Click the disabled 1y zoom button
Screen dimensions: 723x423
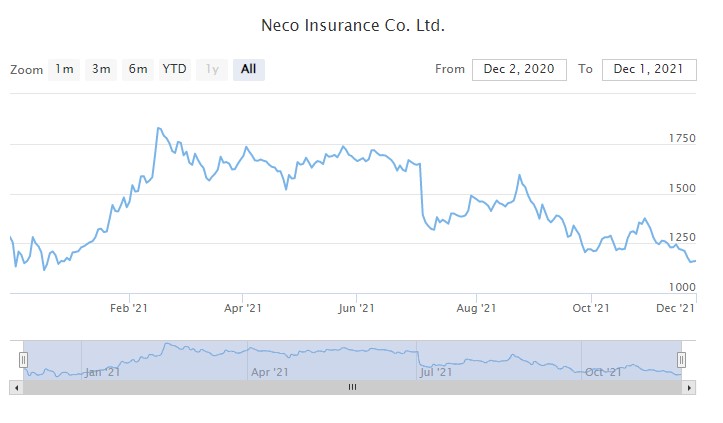[x=212, y=69]
